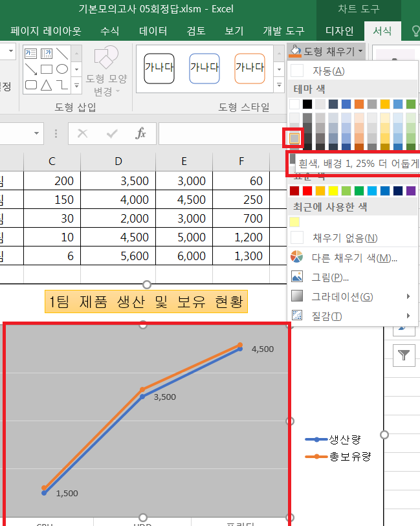Expand the shape styles gallery
420x526 pixels.
(x=280, y=85)
